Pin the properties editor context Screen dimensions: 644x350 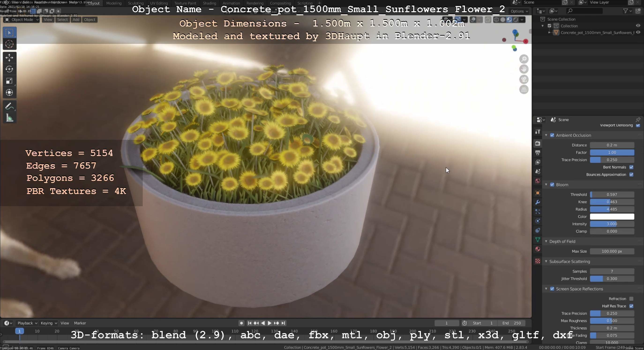click(x=638, y=119)
